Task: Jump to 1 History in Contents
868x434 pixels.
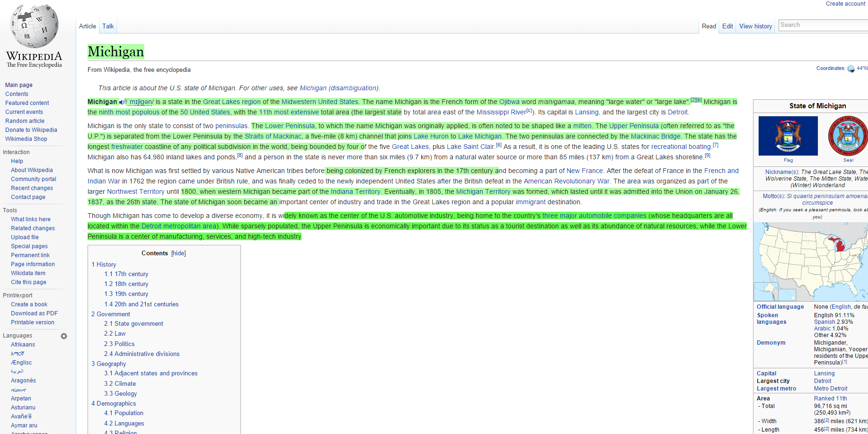Action: 104,265
